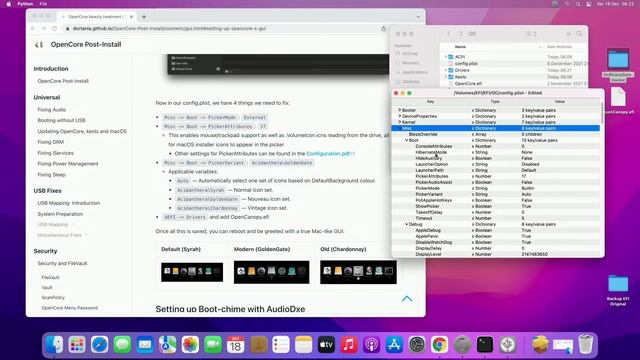Collapse the Boot dictionary
The width and height of the screenshot is (640, 360).
tap(407, 140)
